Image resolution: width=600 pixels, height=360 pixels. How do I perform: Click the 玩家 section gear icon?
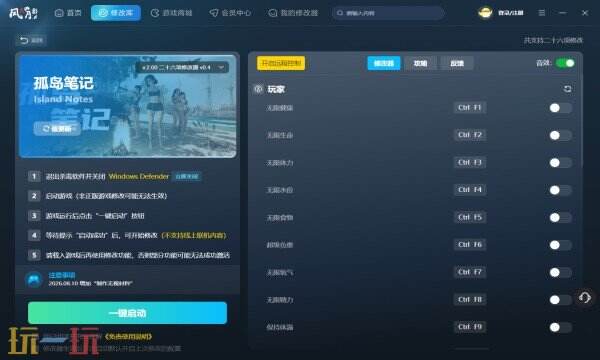(258, 89)
